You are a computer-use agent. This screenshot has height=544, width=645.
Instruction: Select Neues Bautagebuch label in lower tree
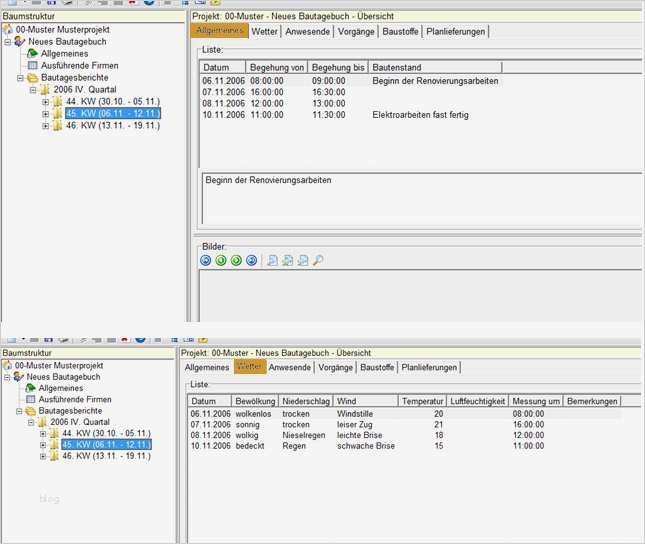point(63,377)
